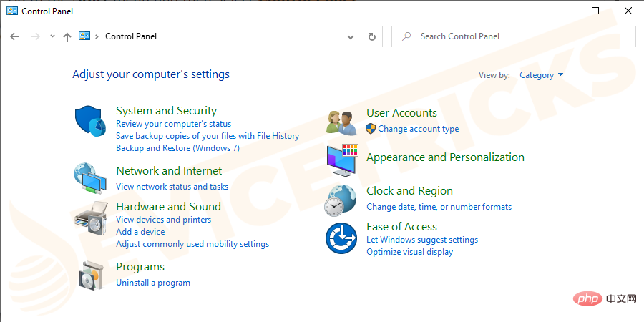
Task: Open System and Security category
Action: 166,111
